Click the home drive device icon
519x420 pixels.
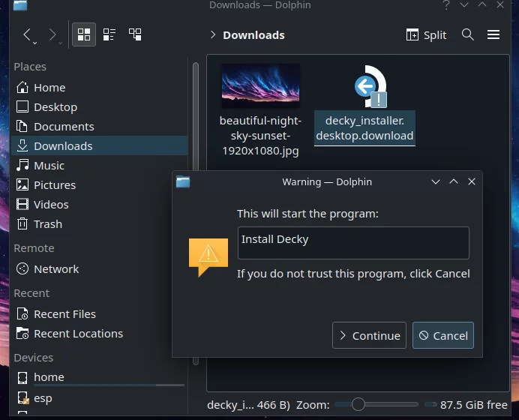[22, 378]
